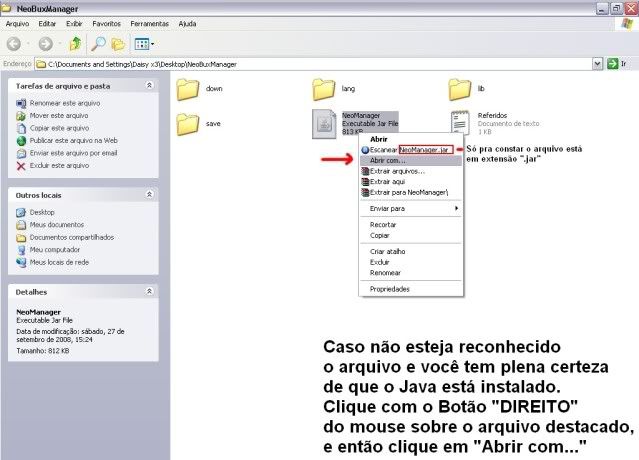639x460 pixels.
Task: Open the Arquivo menu
Action: pyautogui.click(x=17, y=24)
